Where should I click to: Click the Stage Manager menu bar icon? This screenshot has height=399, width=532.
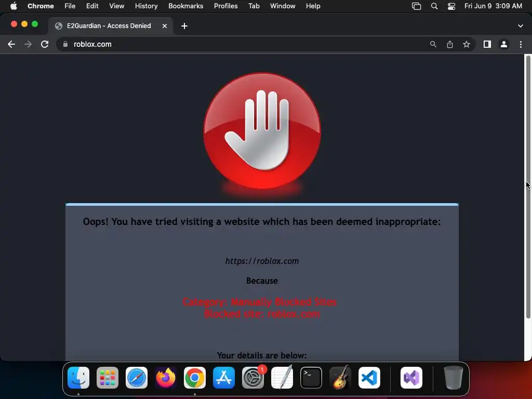click(416, 6)
